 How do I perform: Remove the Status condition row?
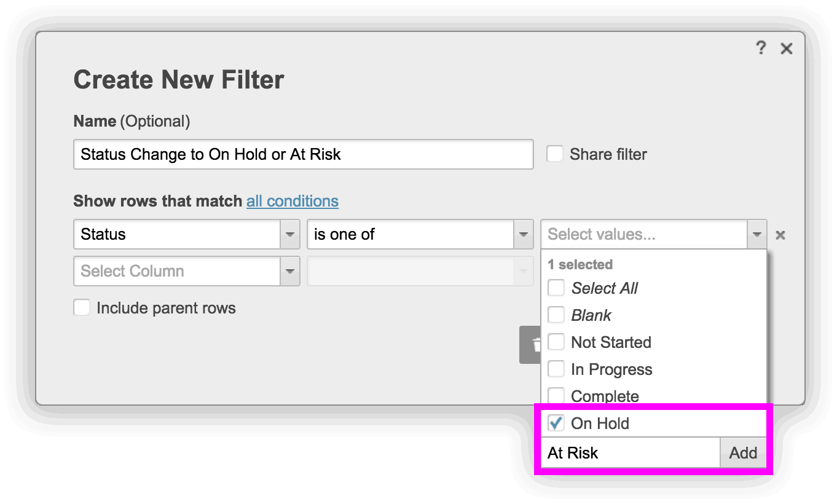coord(780,235)
